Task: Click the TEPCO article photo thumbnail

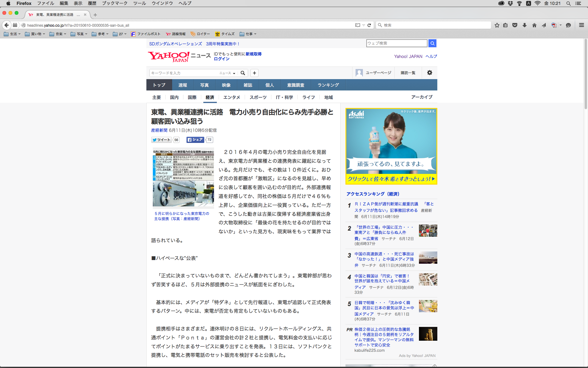Action: [183, 178]
